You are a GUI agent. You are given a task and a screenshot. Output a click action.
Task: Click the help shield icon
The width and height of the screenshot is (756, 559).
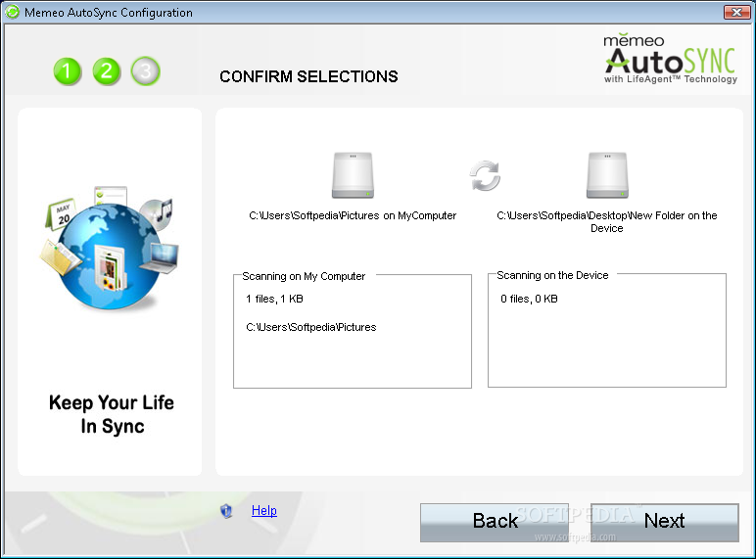click(x=226, y=511)
